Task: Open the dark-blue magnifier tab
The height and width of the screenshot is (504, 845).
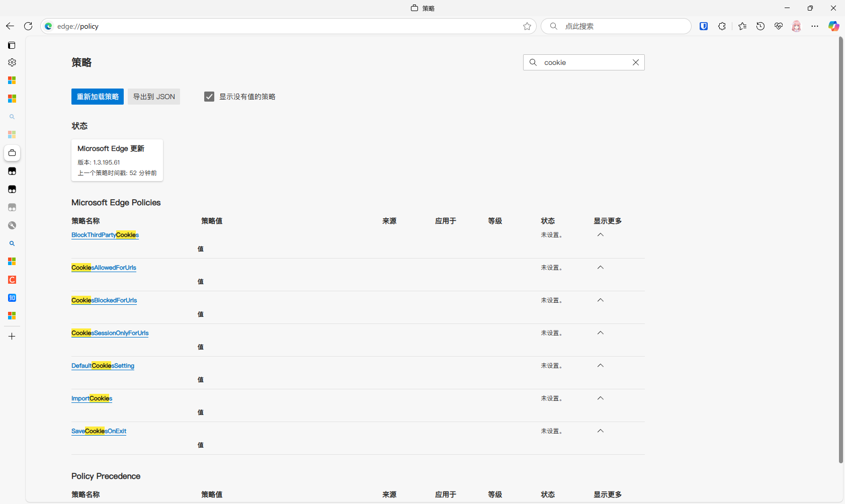Action: (x=12, y=243)
